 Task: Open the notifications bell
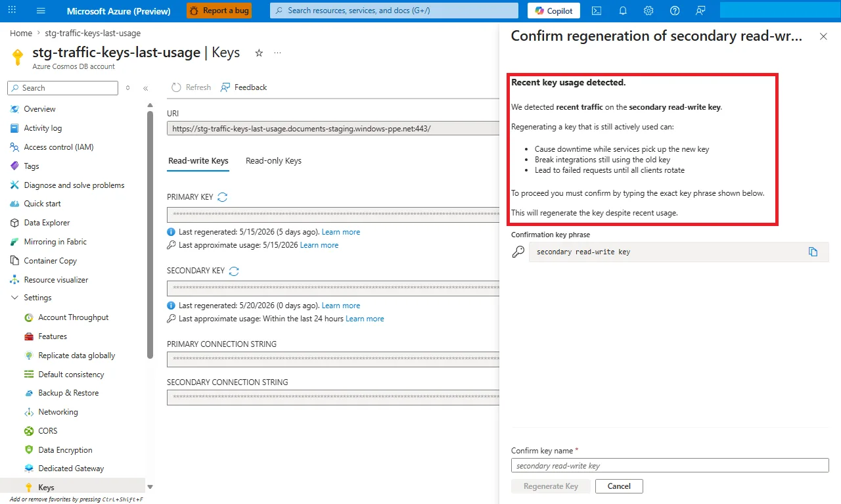(623, 11)
